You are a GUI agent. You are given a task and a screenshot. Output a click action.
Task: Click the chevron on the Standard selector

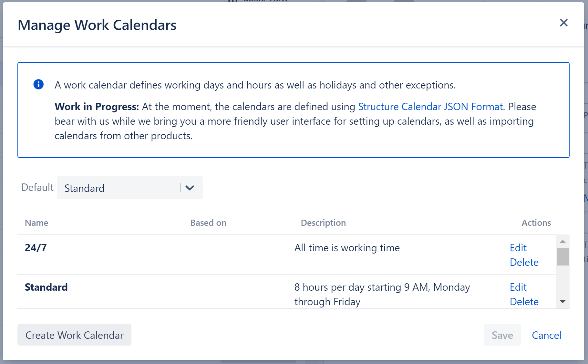[190, 188]
